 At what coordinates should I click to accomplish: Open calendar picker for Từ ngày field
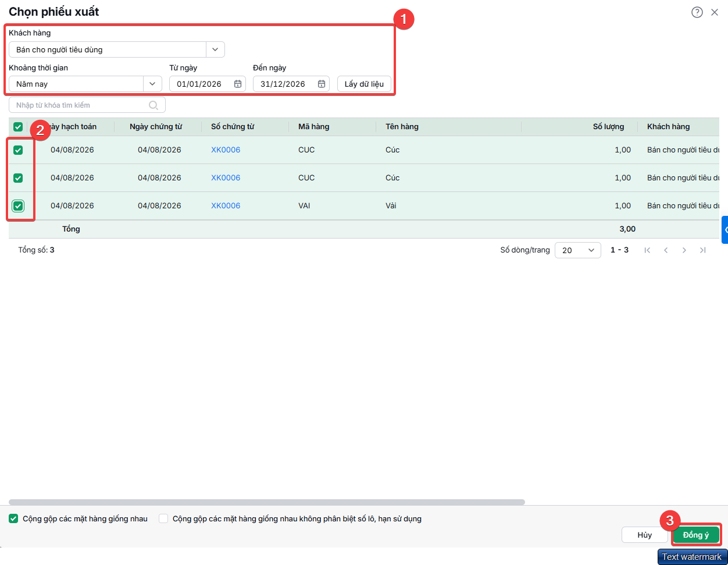(x=238, y=84)
